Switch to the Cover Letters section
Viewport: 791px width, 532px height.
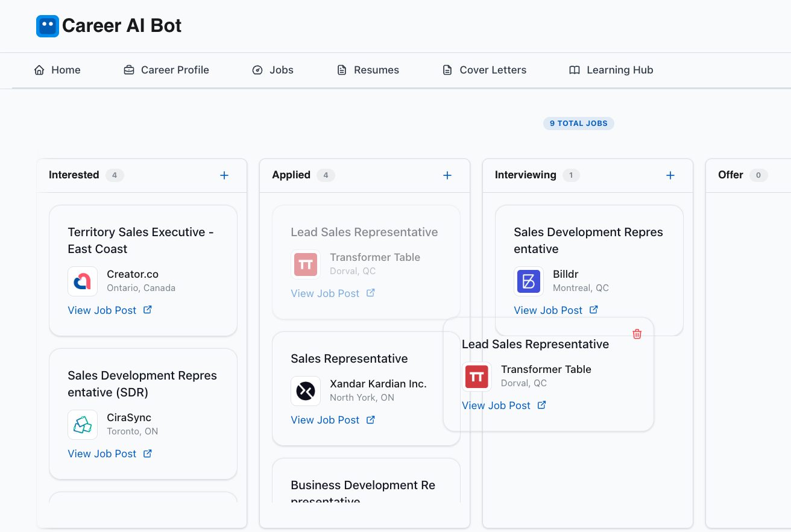484,70
